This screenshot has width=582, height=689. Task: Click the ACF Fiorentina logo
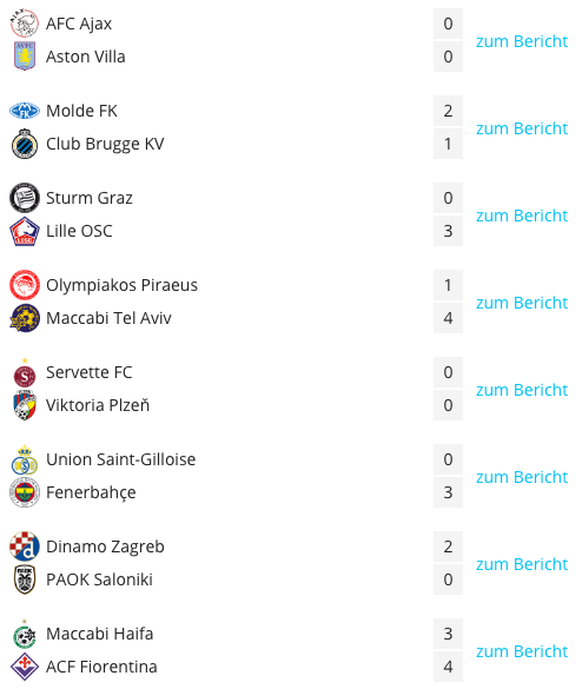point(25,667)
